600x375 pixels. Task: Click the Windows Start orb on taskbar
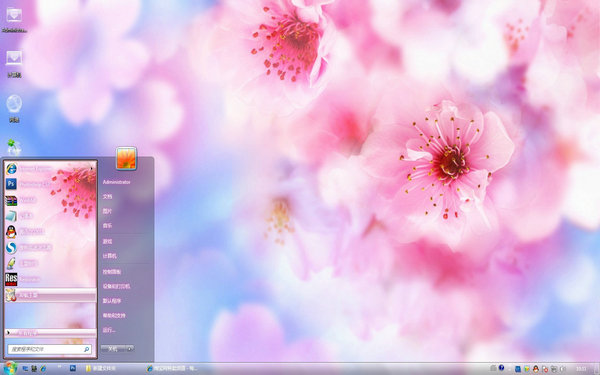coord(10,368)
